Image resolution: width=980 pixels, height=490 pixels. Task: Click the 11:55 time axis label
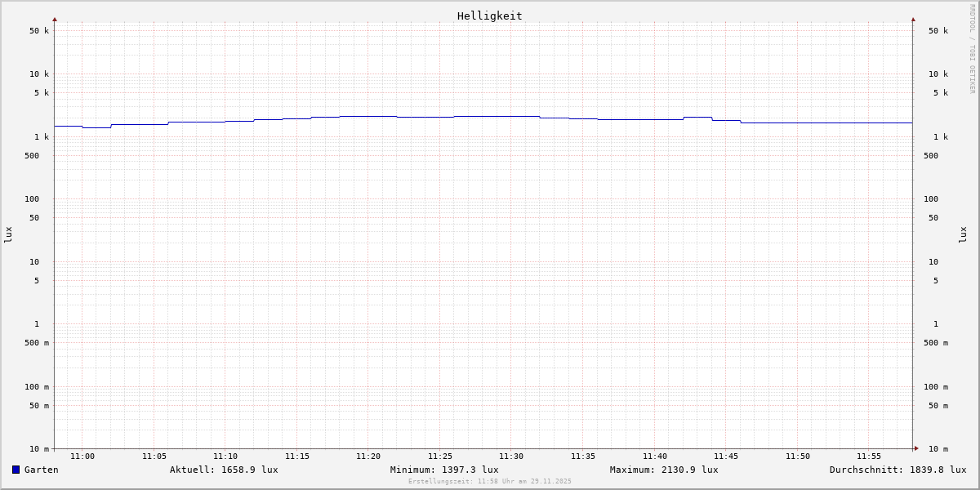pos(869,457)
